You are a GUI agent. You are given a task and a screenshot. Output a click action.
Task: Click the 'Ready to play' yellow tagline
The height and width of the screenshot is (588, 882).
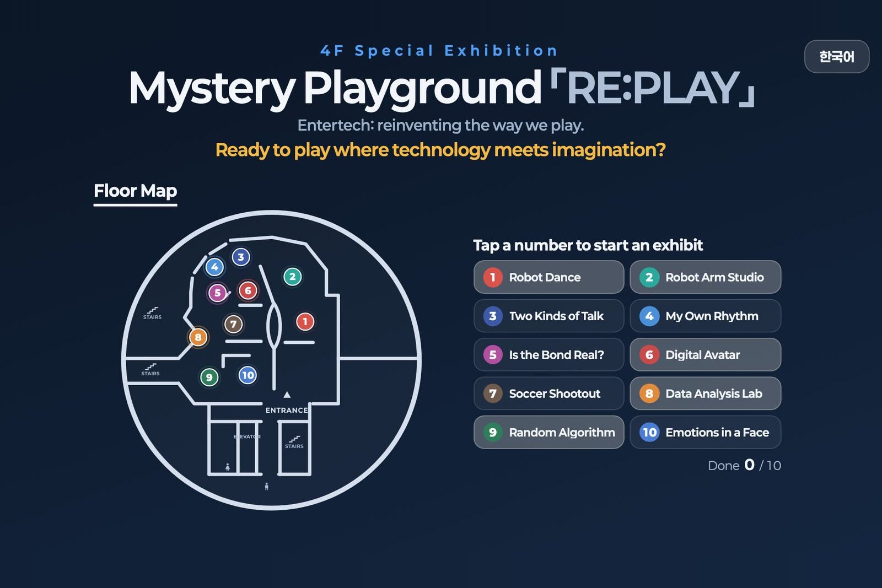[x=440, y=150]
